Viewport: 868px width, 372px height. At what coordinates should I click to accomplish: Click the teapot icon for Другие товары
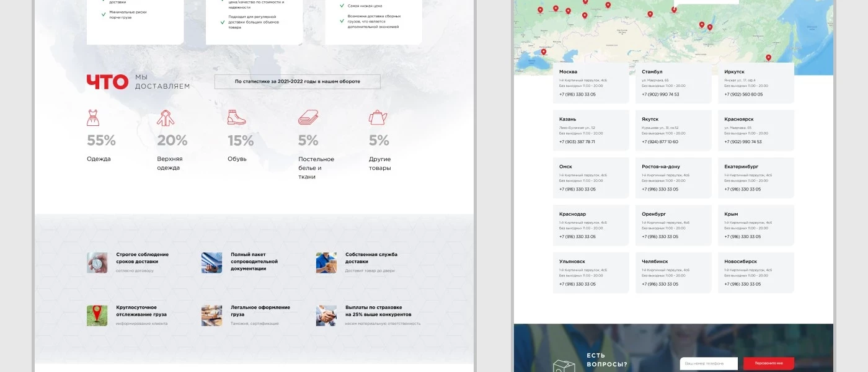click(x=378, y=117)
